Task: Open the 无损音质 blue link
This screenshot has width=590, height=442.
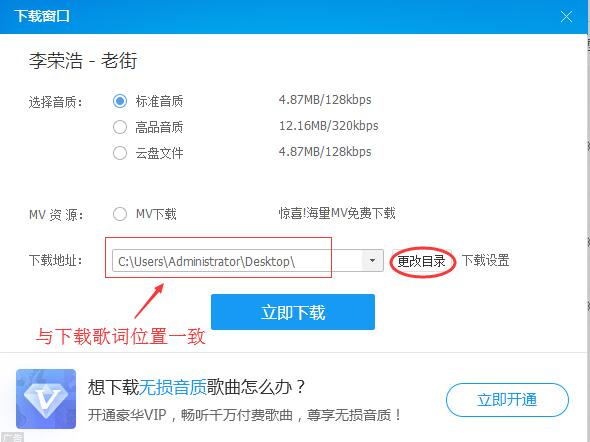Action: coord(172,387)
